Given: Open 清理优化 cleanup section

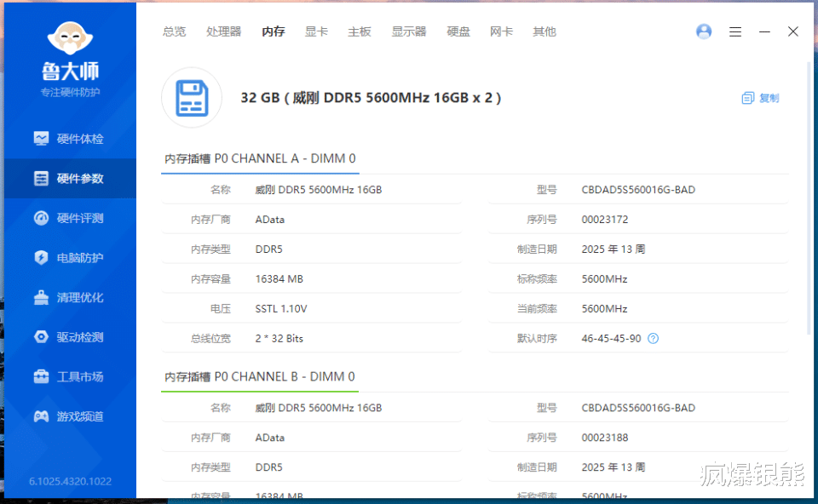Looking at the screenshot, I should [70, 297].
